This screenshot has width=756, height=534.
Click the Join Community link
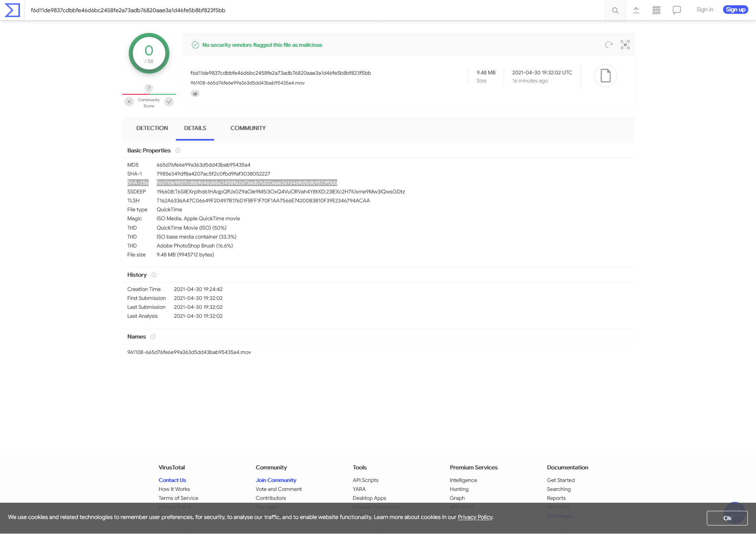pyautogui.click(x=276, y=480)
